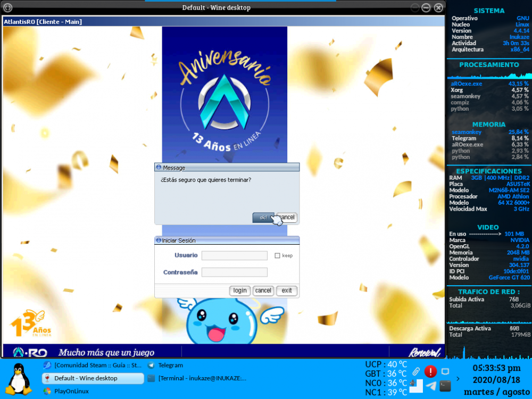Screen dimensions: 532x399
Task: Click the Wine desktop window menu icon
Action: (x=7, y=7)
